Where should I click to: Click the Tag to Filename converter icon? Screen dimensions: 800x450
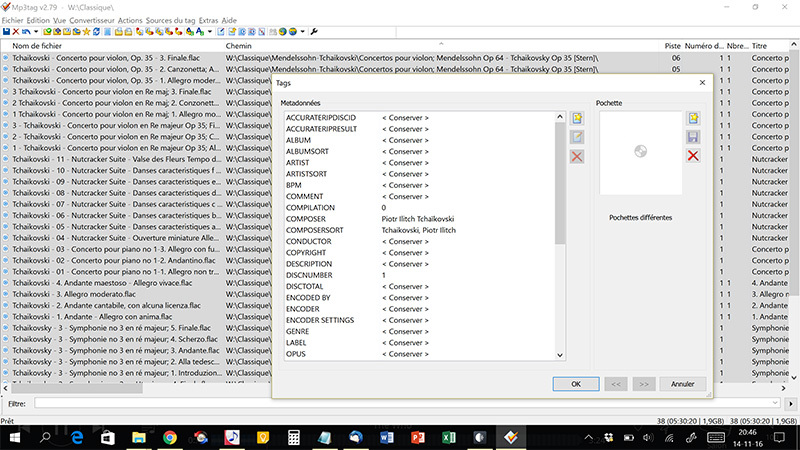pyautogui.click(x=139, y=32)
